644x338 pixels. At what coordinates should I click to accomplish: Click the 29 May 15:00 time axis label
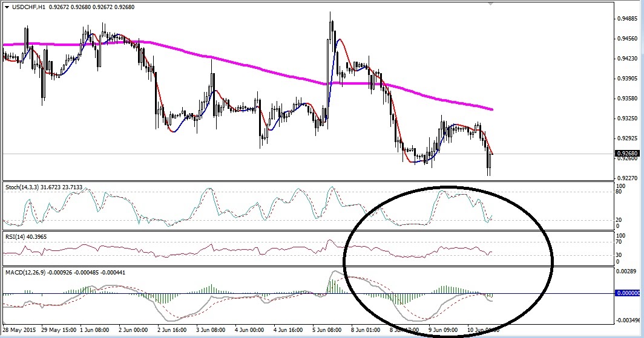58,330
